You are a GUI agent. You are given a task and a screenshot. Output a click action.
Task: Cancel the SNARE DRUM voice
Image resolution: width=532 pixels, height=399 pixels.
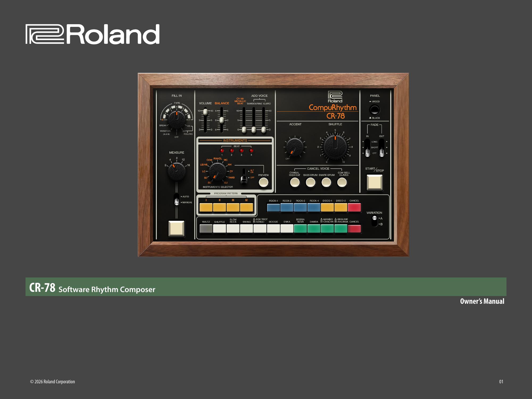coord(326,182)
